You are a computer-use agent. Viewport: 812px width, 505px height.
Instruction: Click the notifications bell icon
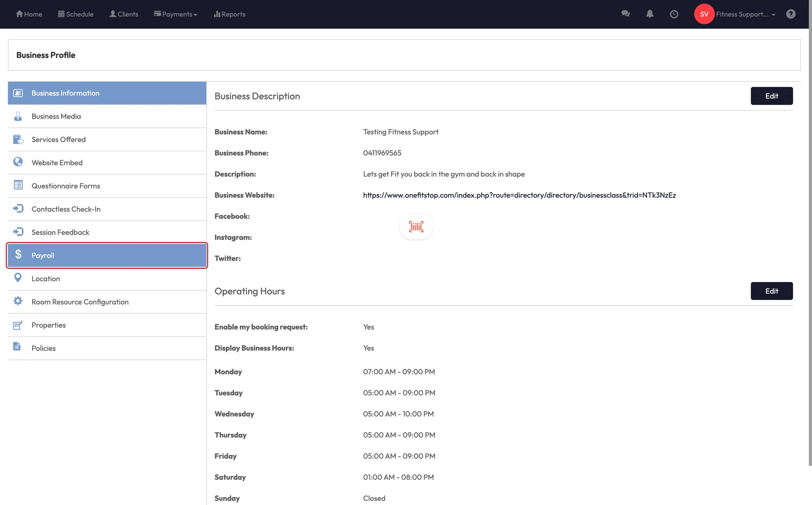pyautogui.click(x=649, y=14)
